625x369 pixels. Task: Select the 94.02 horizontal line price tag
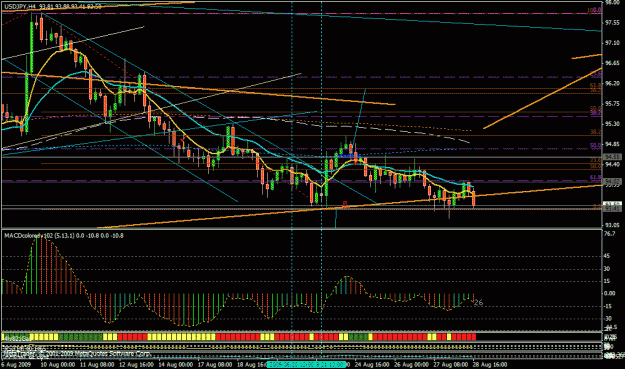pyautogui.click(x=612, y=181)
